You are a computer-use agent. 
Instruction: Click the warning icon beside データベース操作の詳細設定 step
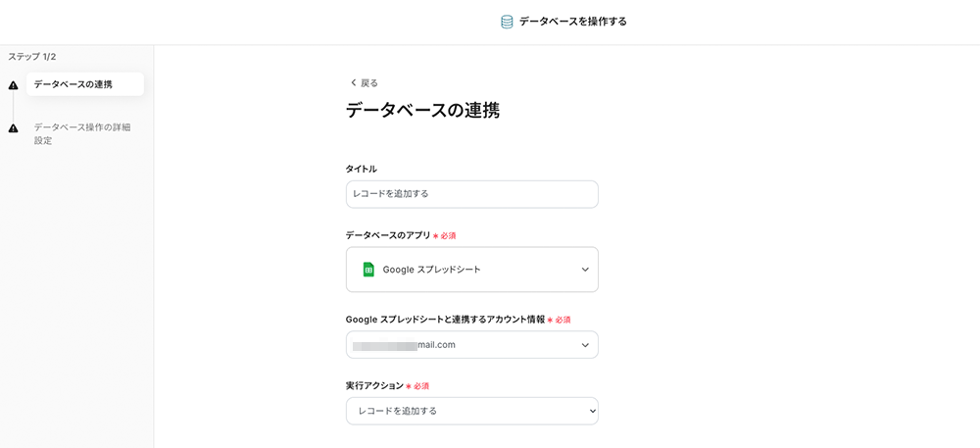(14, 128)
